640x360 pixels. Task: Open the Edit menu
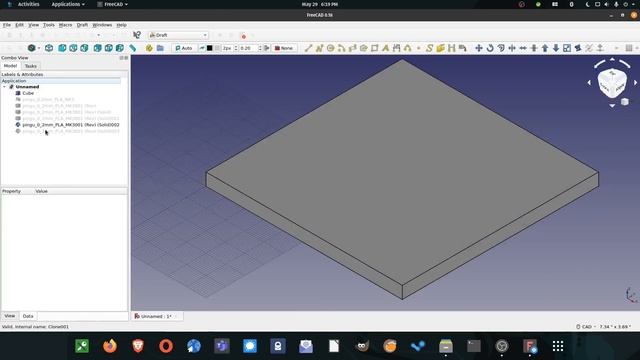tap(19, 25)
